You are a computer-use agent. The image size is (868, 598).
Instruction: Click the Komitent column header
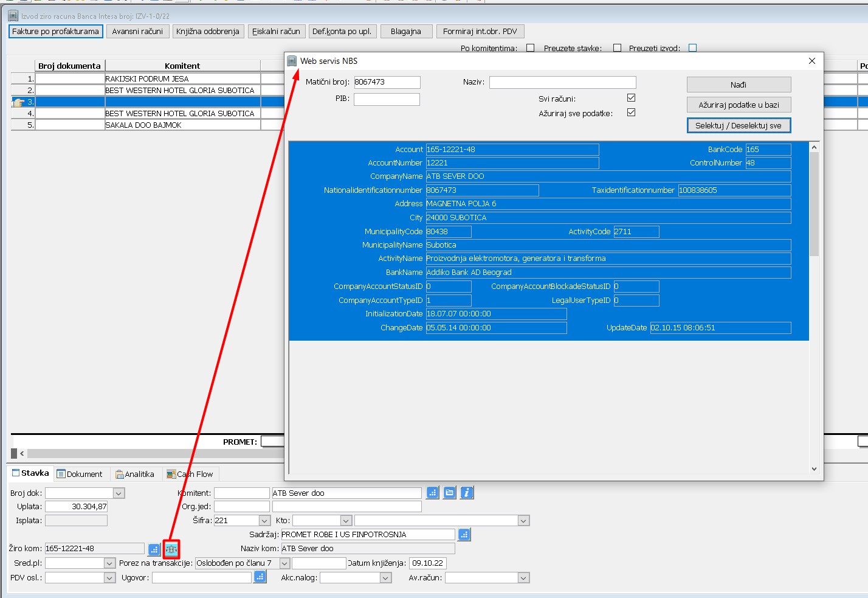(182, 66)
